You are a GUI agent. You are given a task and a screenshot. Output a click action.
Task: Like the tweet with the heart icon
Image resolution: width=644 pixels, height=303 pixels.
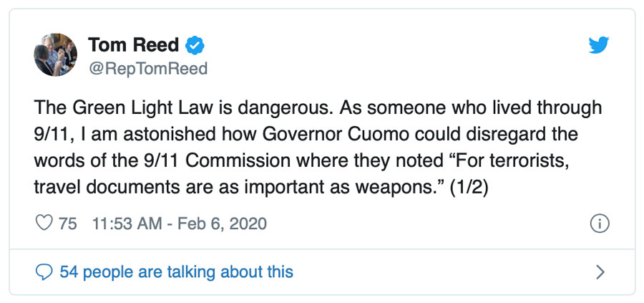click(44, 223)
